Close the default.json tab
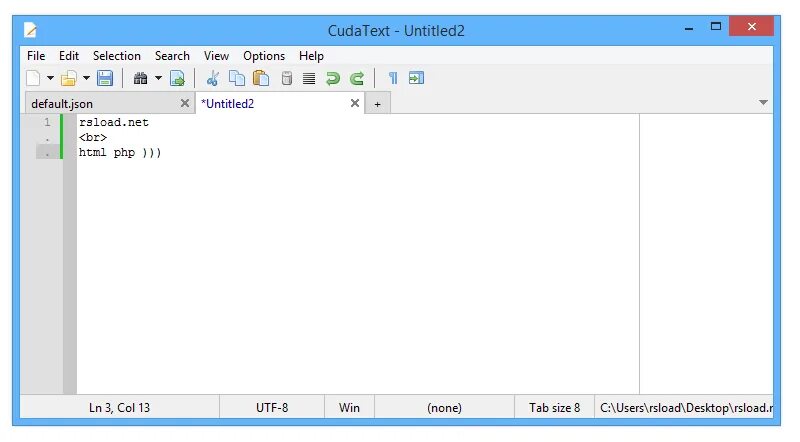This screenshot has width=800, height=442. coord(185,104)
